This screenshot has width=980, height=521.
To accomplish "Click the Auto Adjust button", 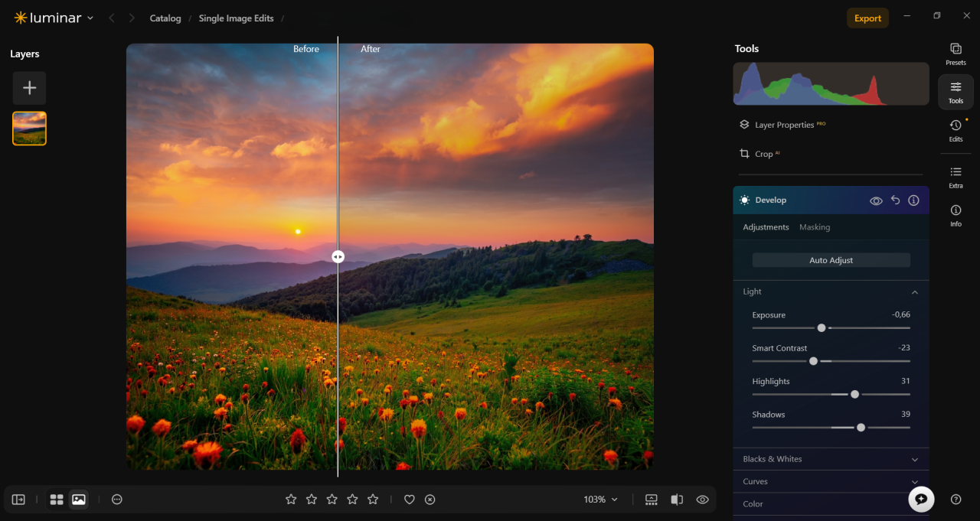I will click(x=831, y=260).
